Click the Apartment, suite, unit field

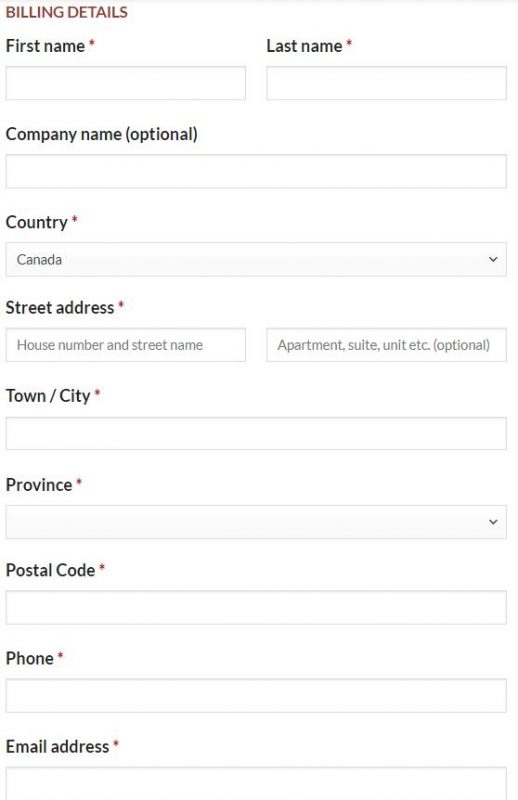tap(386, 345)
